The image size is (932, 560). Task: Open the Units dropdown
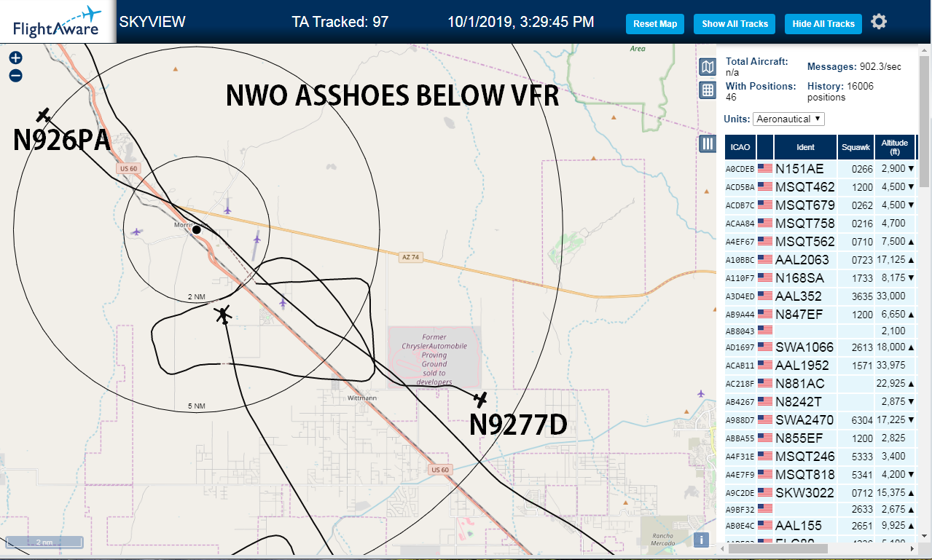click(788, 119)
